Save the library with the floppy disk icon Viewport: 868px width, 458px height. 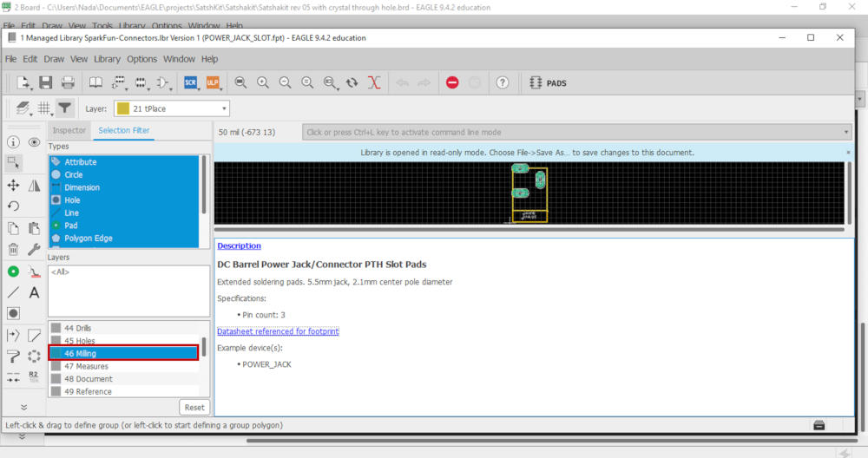coord(45,83)
